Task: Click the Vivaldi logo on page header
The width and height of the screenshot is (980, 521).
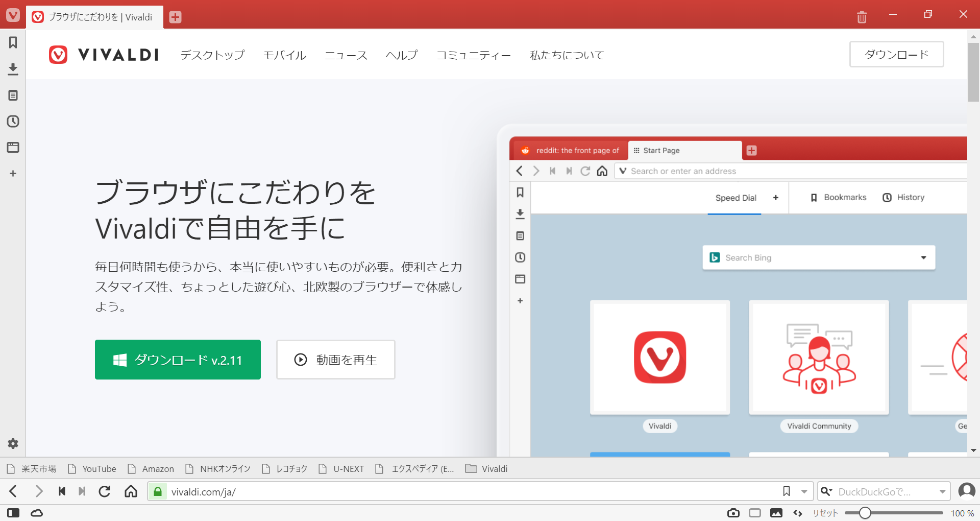Action: [x=104, y=55]
